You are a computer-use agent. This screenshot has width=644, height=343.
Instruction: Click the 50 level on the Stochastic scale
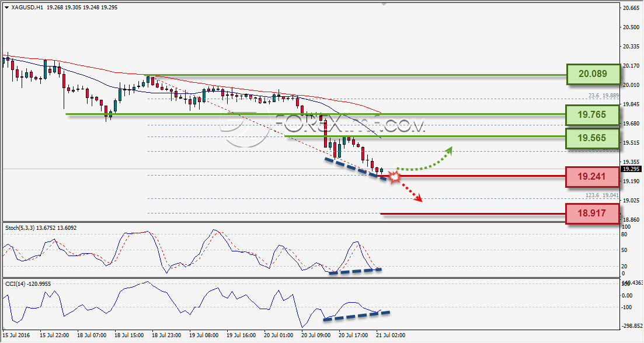tap(625, 250)
